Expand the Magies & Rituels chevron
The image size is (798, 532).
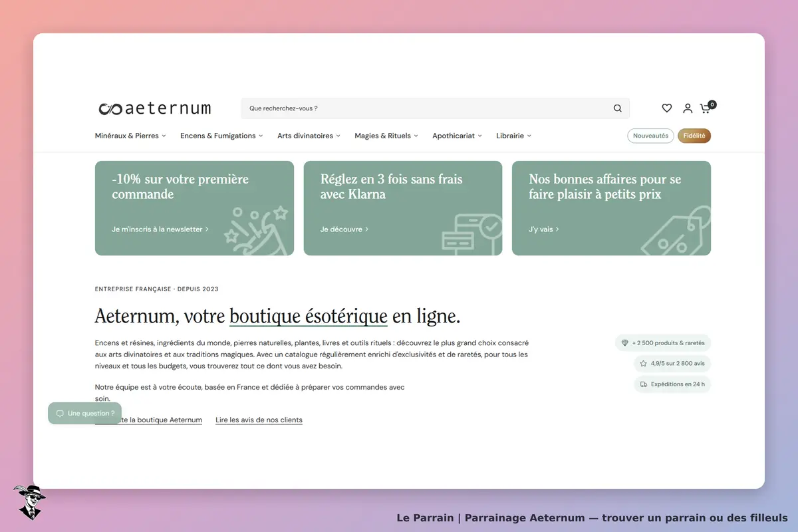tap(416, 136)
